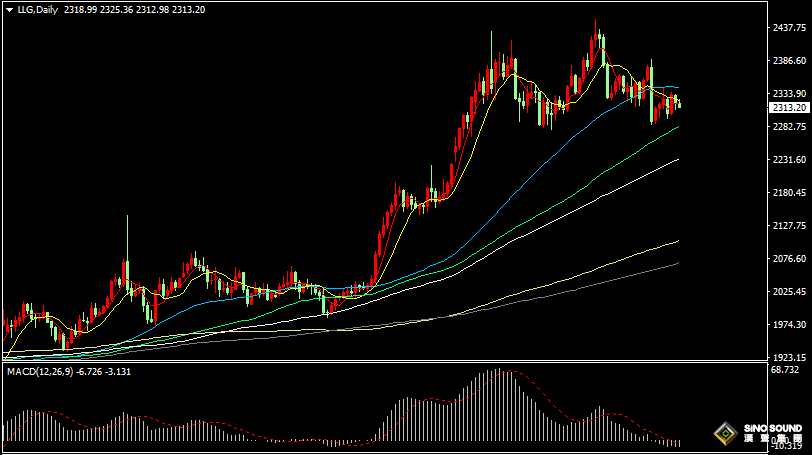Click the 2025.45 price scale label
Viewport: 812px width, 455px height.
pos(790,291)
